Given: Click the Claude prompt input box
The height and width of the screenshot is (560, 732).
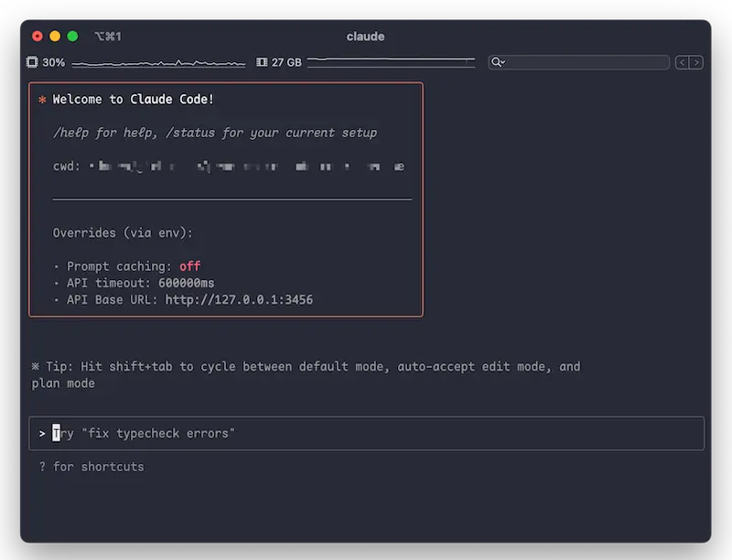Looking at the screenshot, I should (x=367, y=434).
